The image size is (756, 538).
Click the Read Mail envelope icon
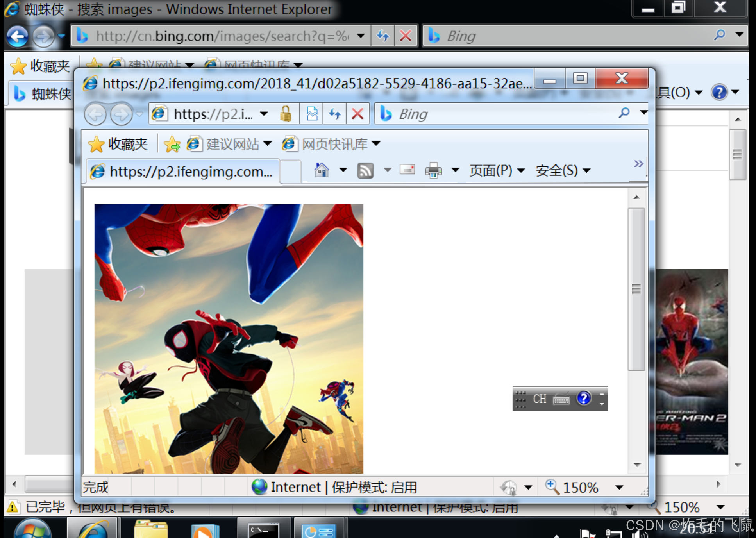(x=407, y=170)
